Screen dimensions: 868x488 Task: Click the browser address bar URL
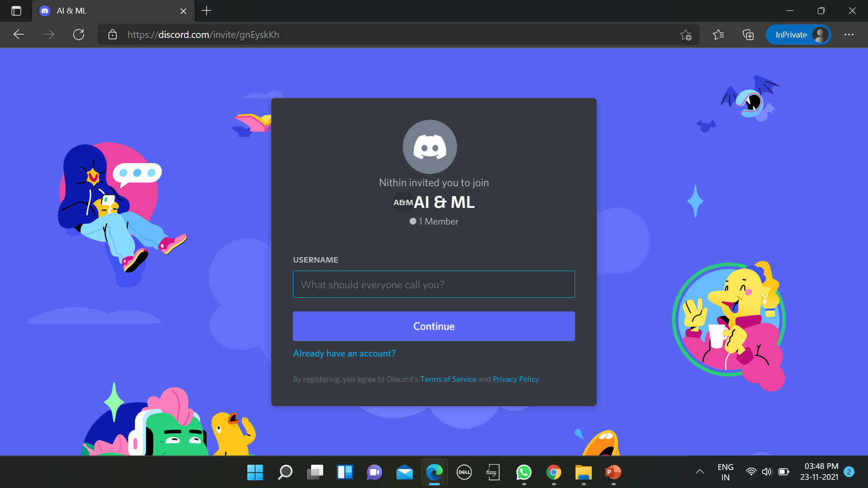pos(203,35)
